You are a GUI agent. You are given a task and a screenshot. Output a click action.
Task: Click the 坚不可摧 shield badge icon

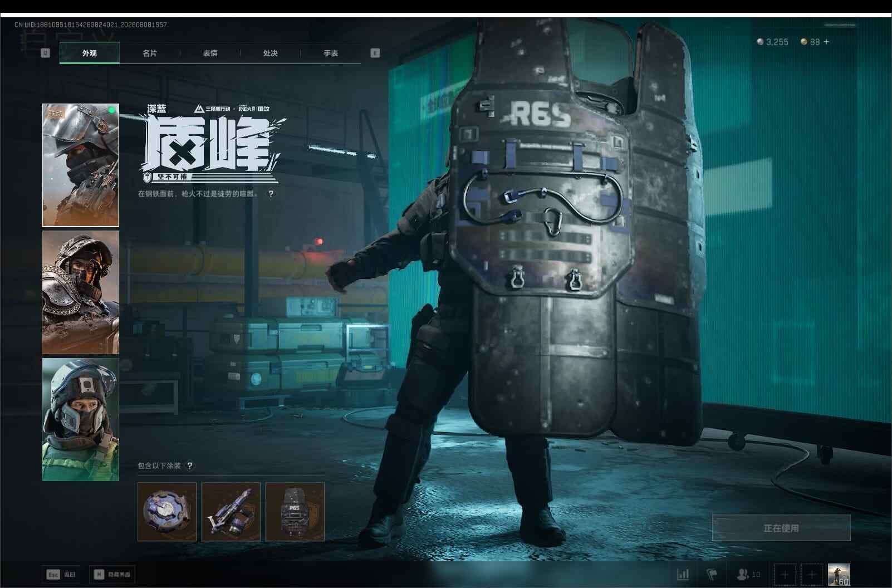[148, 177]
